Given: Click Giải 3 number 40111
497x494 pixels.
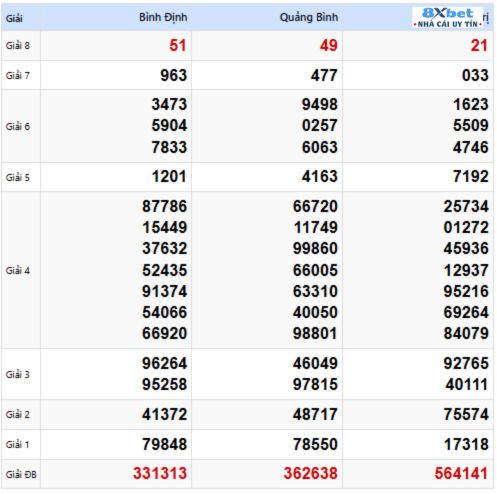Looking at the screenshot, I should pyautogui.click(x=467, y=384).
